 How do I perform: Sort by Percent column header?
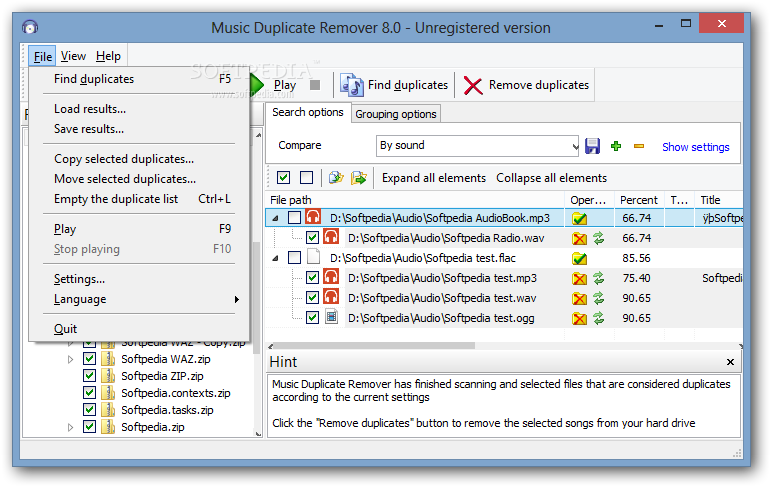tap(638, 200)
